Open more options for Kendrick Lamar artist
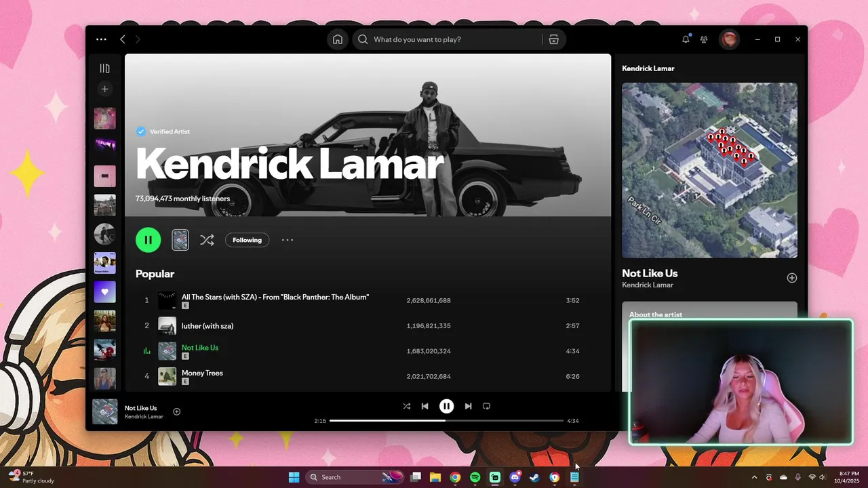Viewport: 868px width, 488px height. (288, 240)
